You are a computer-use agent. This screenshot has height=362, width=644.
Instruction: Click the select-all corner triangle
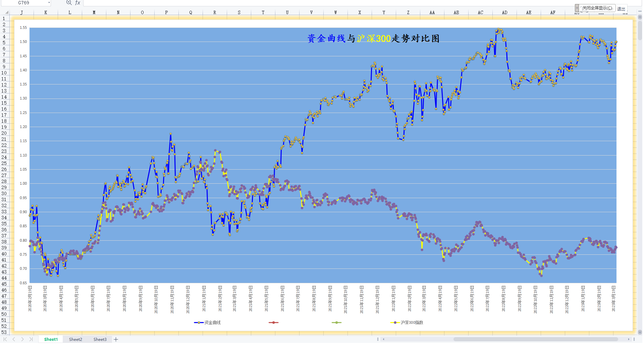pyautogui.click(x=7, y=12)
